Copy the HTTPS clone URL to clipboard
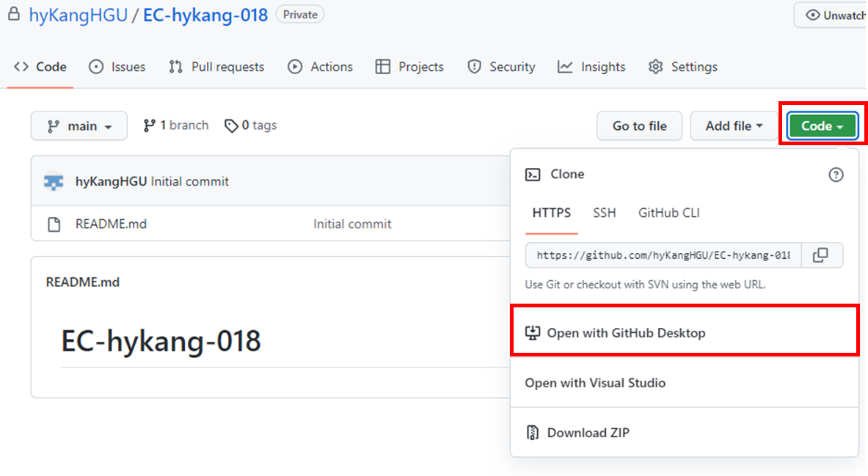This screenshot has height=476, width=868. pos(821,255)
